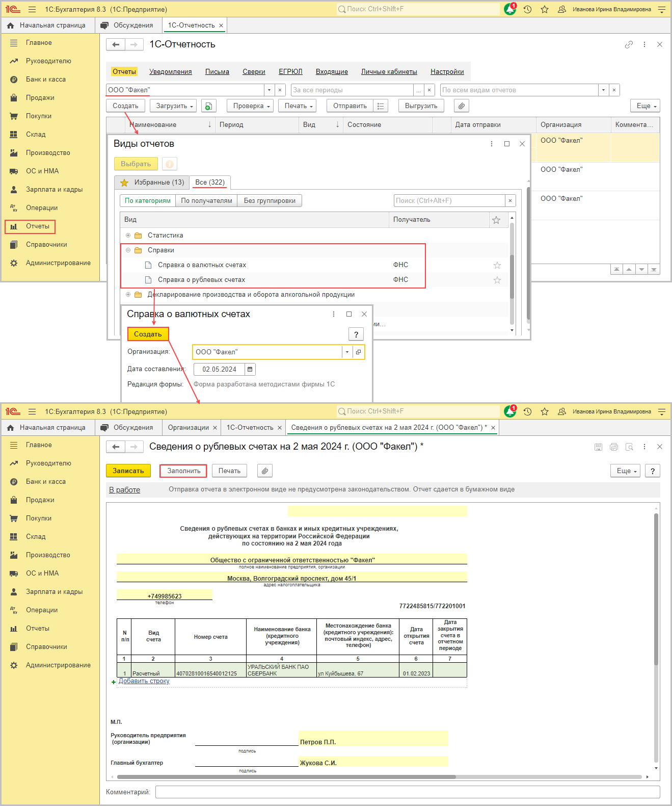Copy link icon in 1С-Отчетность form
This screenshot has width=672, height=806.
point(629,44)
